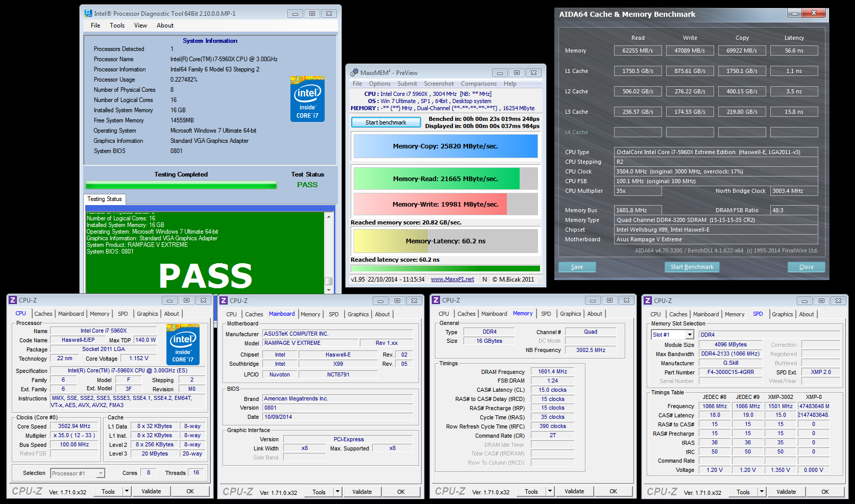Switch to Caches tab in first CPU-Z window
This screenshot has height=504, width=855.
point(43,314)
